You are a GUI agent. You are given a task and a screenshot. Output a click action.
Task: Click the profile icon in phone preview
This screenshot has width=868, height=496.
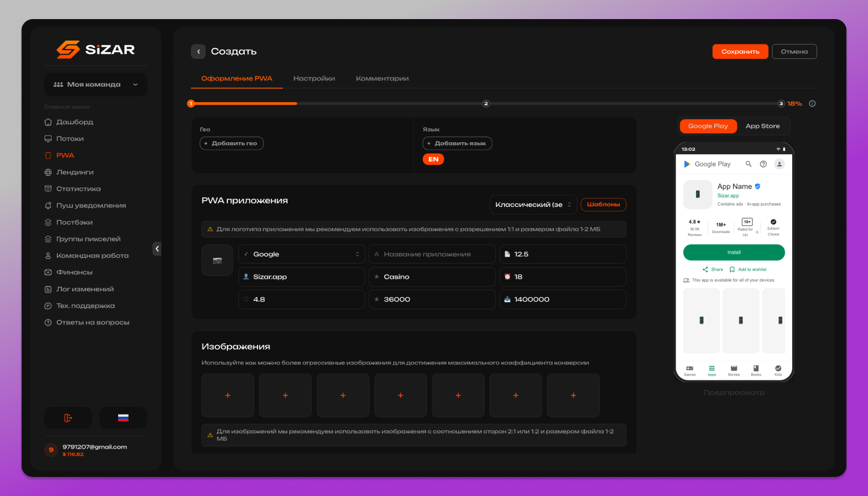[779, 164]
